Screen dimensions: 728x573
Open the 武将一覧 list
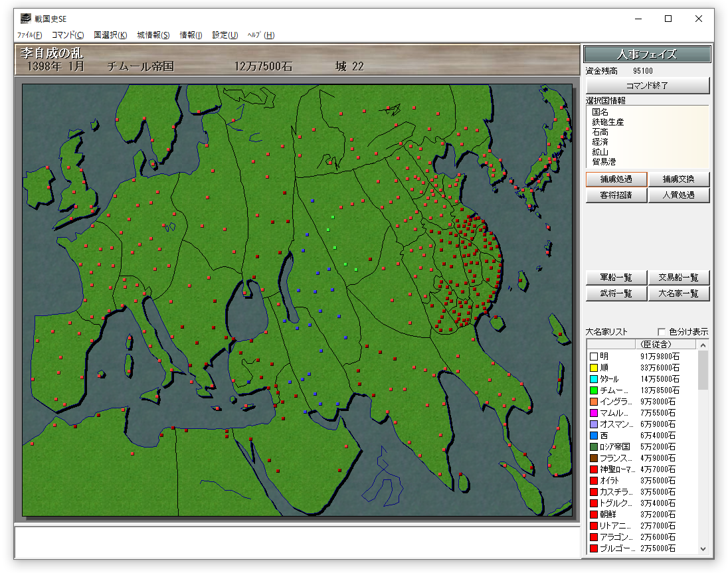pyautogui.click(x=616, y=293)
